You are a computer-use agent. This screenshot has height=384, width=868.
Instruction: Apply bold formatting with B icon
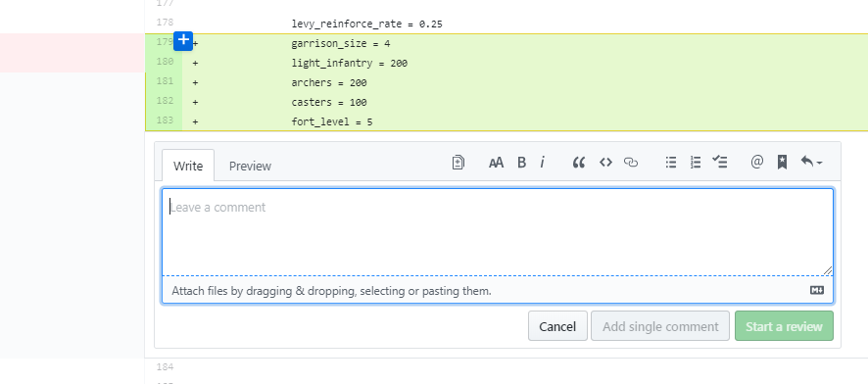pos(521,162)
